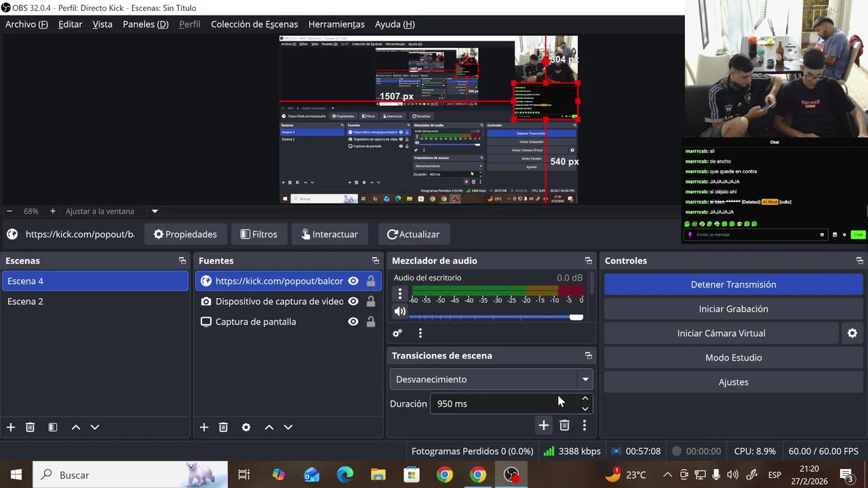Delete selected scene with trash icon
This screenshot has width=868, height=488.
point(30,427)
